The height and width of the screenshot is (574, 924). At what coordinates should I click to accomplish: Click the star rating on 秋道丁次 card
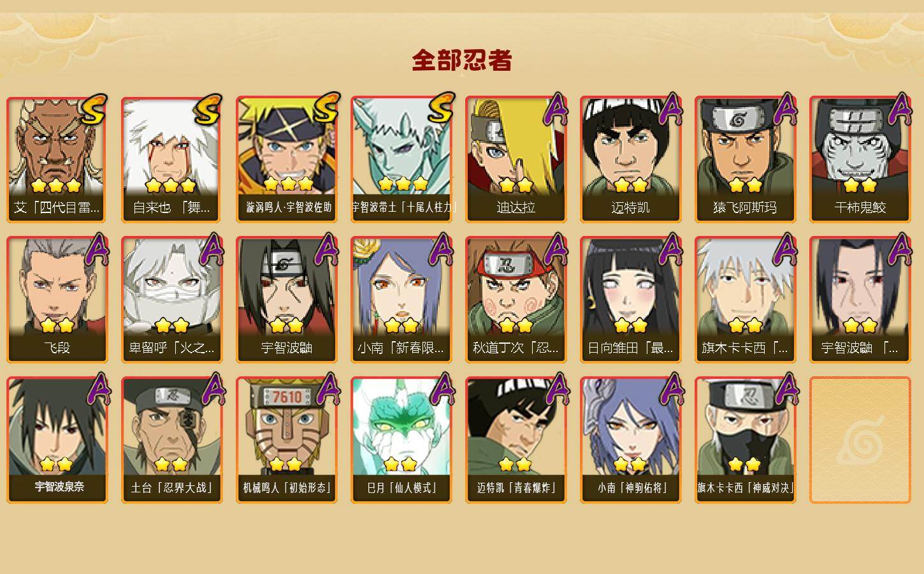pyautogui.click(x=516, y=326)
